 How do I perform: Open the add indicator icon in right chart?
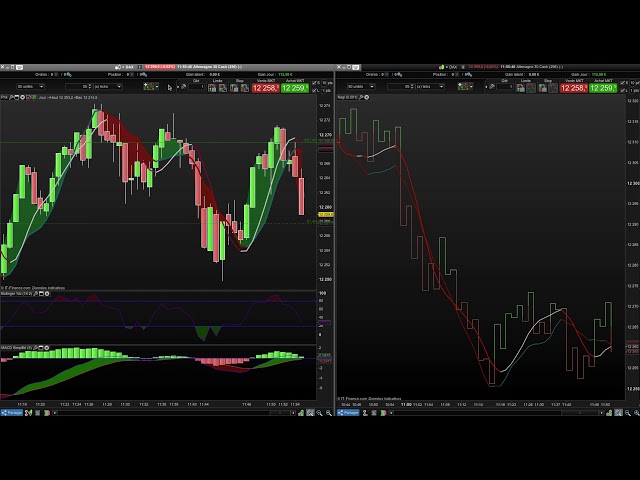click(x=463, y=87)
